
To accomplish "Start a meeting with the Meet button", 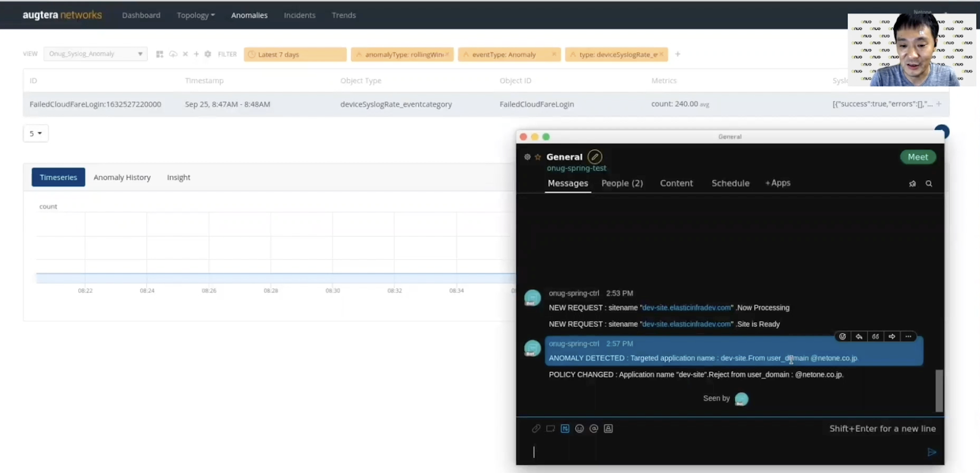I will click(918, 157).
